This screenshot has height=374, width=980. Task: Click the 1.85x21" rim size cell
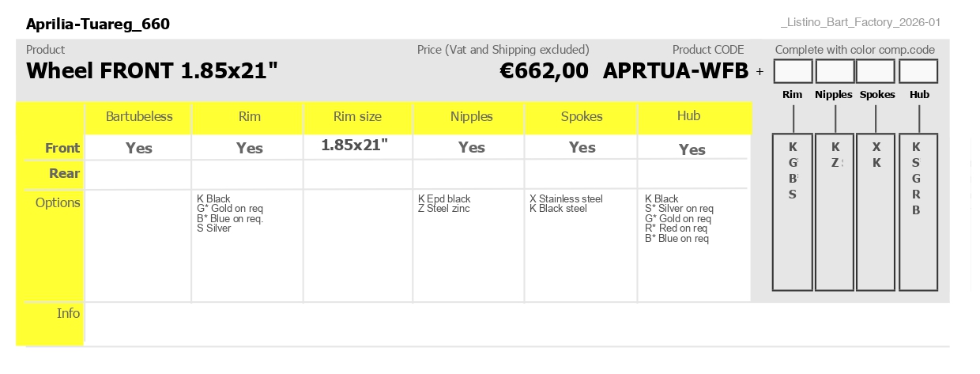click(355, 145)
